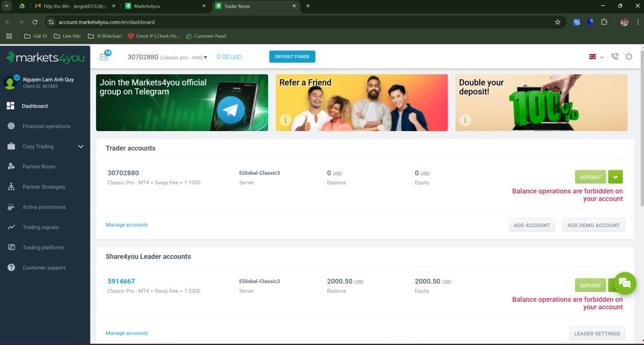This screenshot has height=345, width=644.
Task: Open the Refer a Friend banner
Action: tap(362, 102)
